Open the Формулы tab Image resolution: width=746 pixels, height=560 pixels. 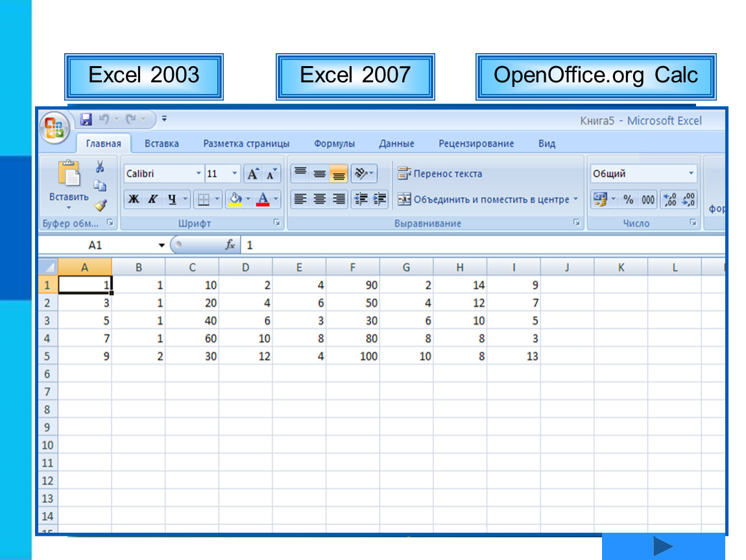click(335, 144)
